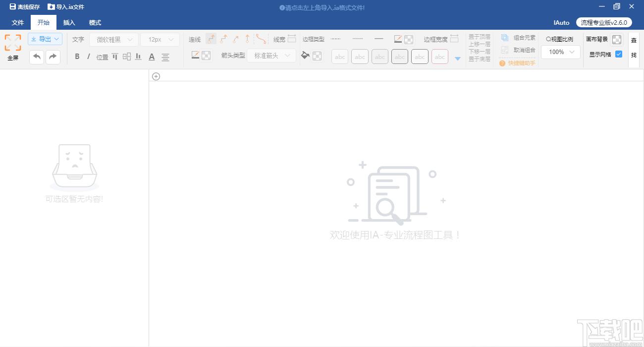This screenshot has height=347, width=644.
Task: Open the 快捷键助手 shortcut helper link
Action: pos(518,63)
